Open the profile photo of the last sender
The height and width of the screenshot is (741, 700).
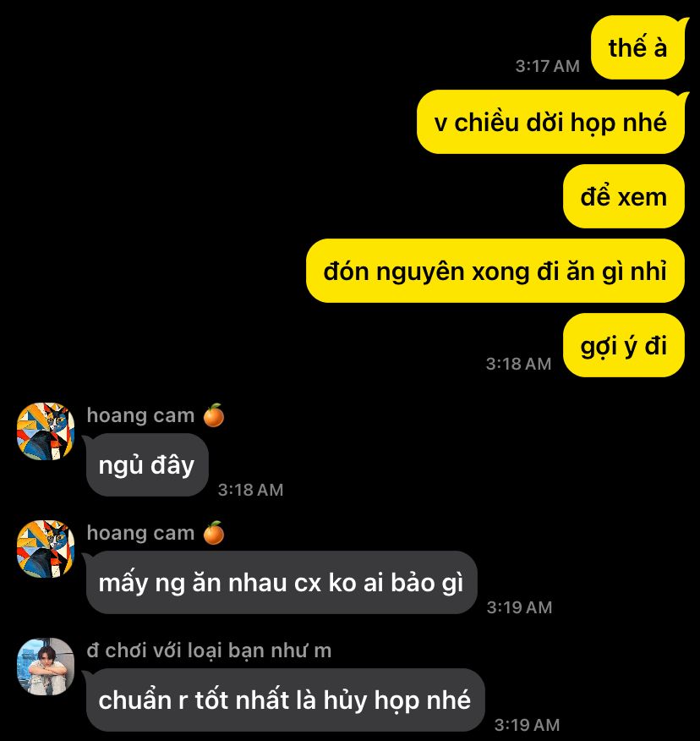click(x=46, y=667)
